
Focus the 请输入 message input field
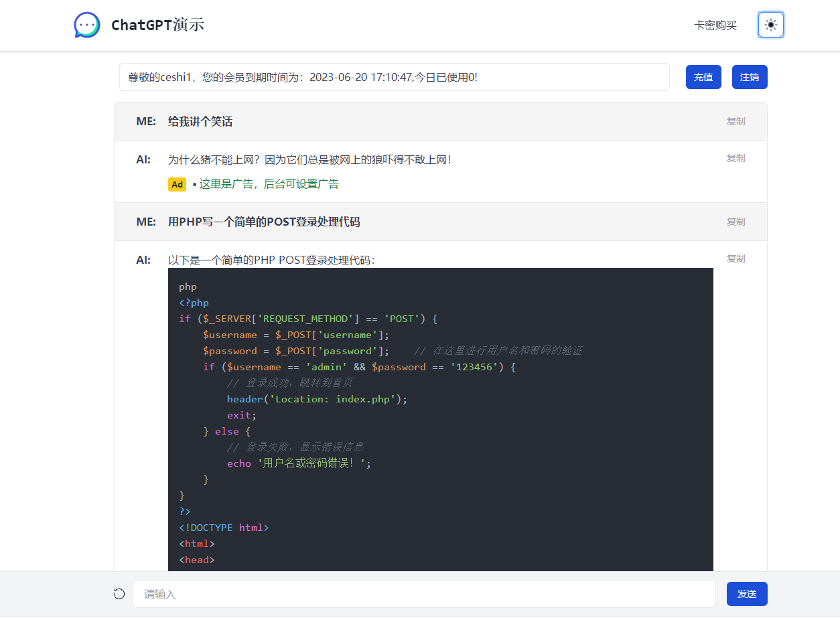click(x=423, y=594)
